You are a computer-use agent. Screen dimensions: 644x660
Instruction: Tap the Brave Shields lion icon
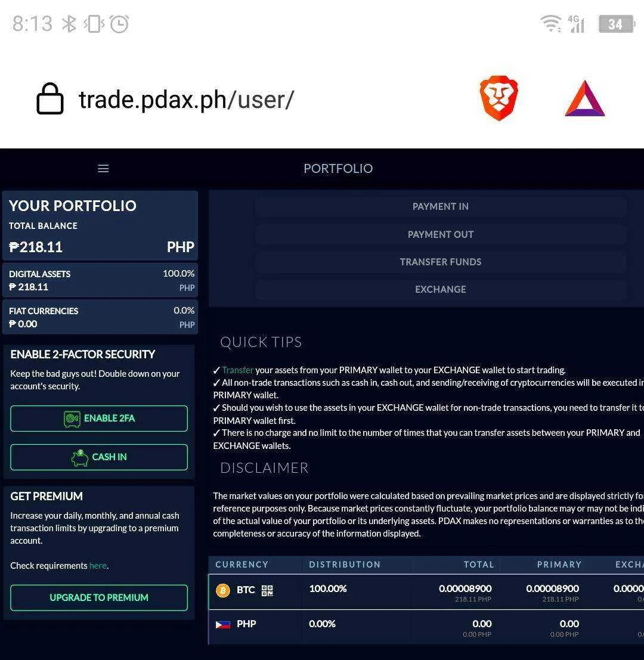point(499,98)
